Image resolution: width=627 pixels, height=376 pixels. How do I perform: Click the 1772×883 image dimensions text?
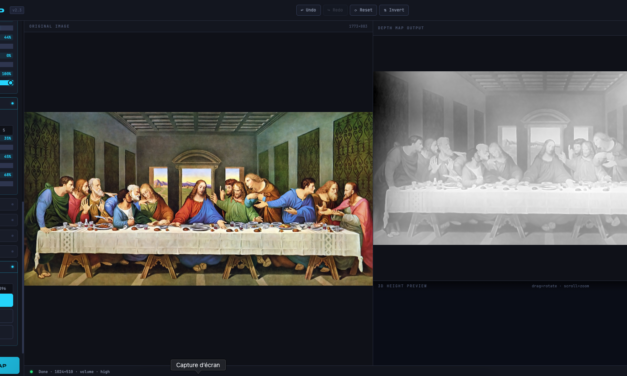tap(358, 26)
